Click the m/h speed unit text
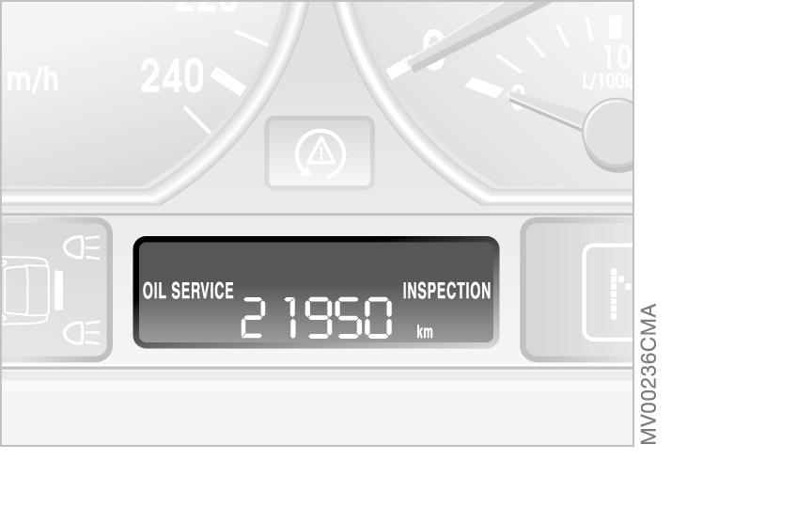This screenshot has width=812, height=508. pyautogui.click(x=33, y=80)
